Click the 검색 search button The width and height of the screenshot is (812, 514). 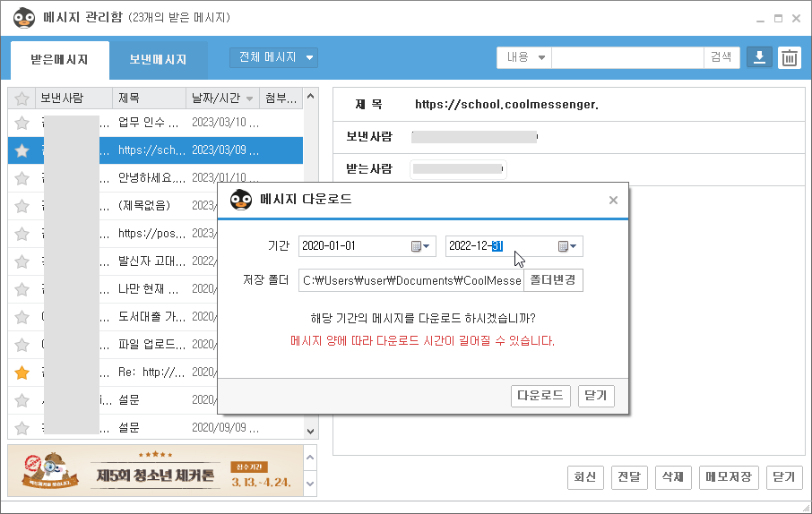(x=721, y=57)
